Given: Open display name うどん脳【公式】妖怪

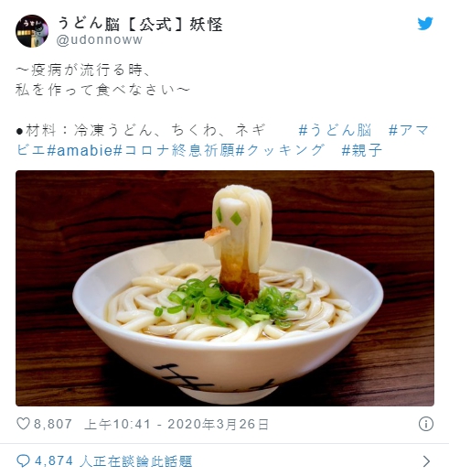Looking at the screenshot, I should (140, 24).
